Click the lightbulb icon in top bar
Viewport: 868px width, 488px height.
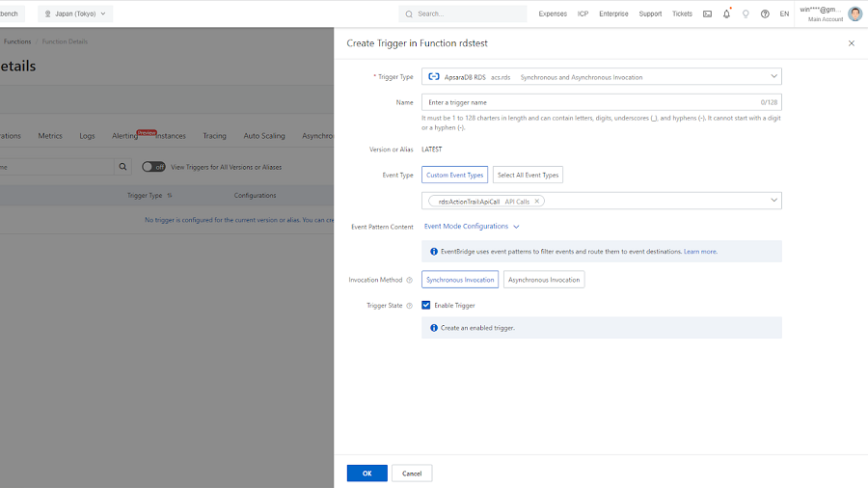pyautogui.click(x=746, y=14)
